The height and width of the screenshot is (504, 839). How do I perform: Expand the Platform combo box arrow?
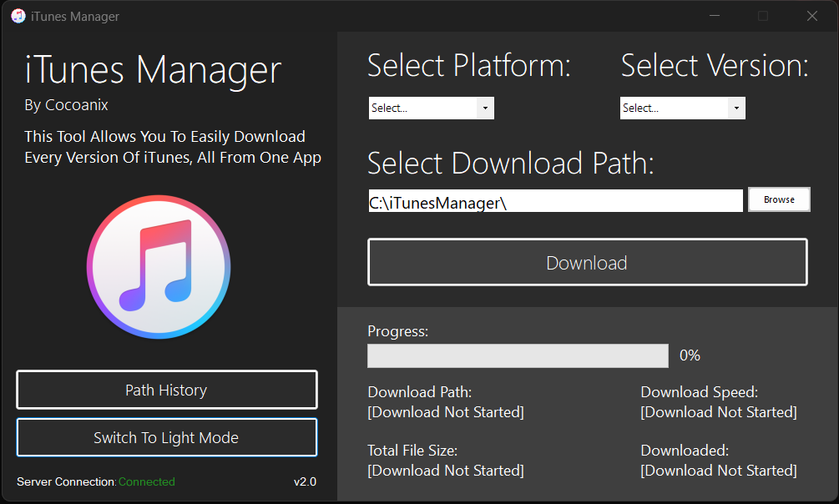click(x=486, y=108)
